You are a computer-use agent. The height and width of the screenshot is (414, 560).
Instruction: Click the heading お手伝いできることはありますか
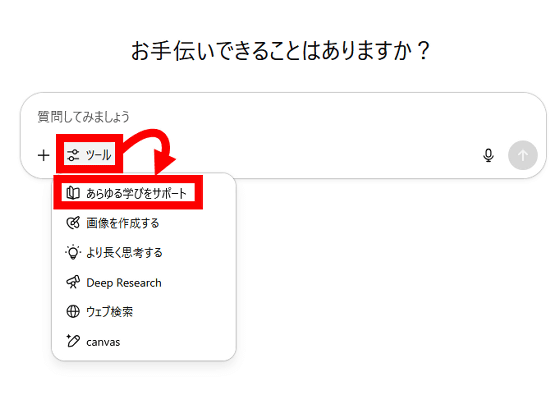280,50
